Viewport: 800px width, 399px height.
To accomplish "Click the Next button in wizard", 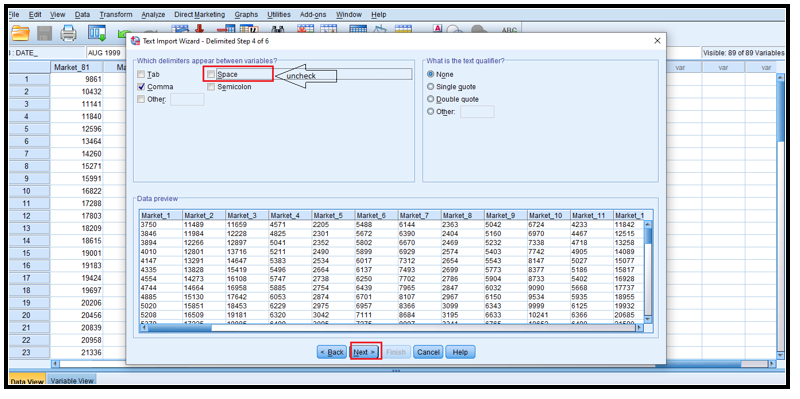I will 365,352.
